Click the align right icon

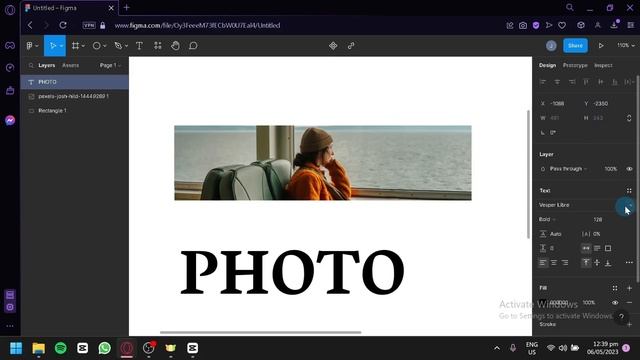tap(572, 82)
